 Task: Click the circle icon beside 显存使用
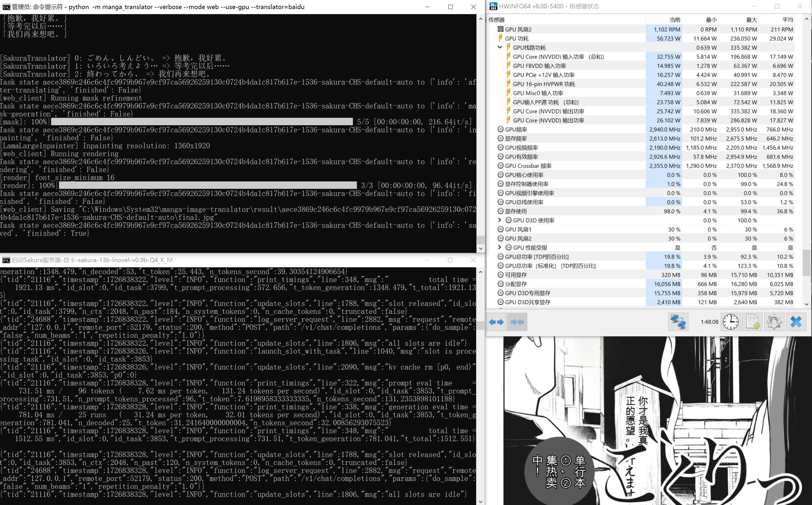point(500,211)
